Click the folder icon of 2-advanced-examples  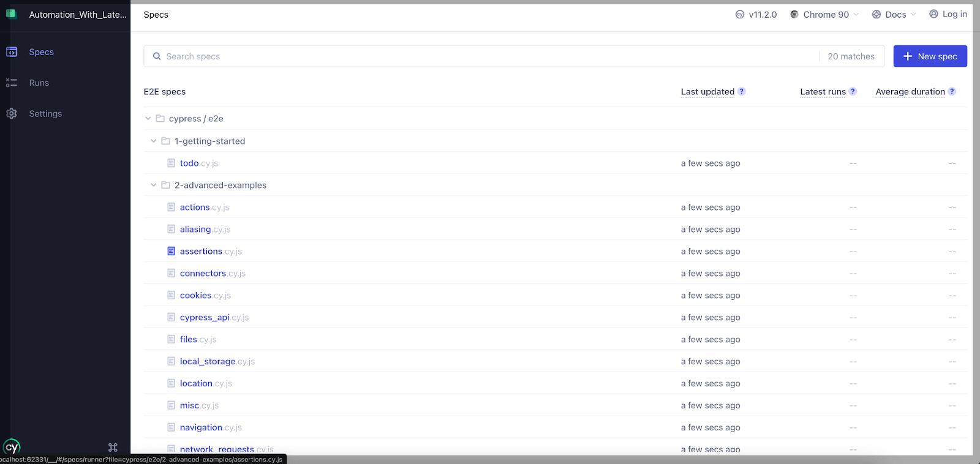[165, 185]
